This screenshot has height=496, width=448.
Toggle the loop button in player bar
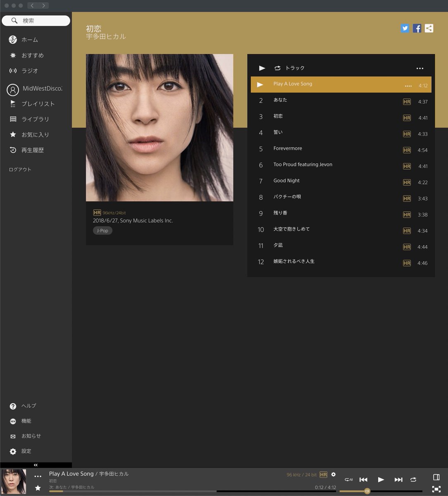pos(413,479)
